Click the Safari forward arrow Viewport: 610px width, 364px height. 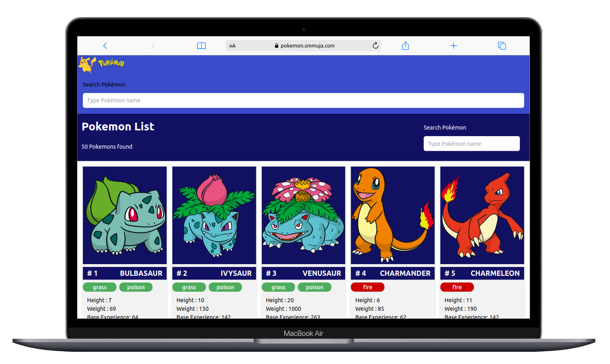point(153,45)
